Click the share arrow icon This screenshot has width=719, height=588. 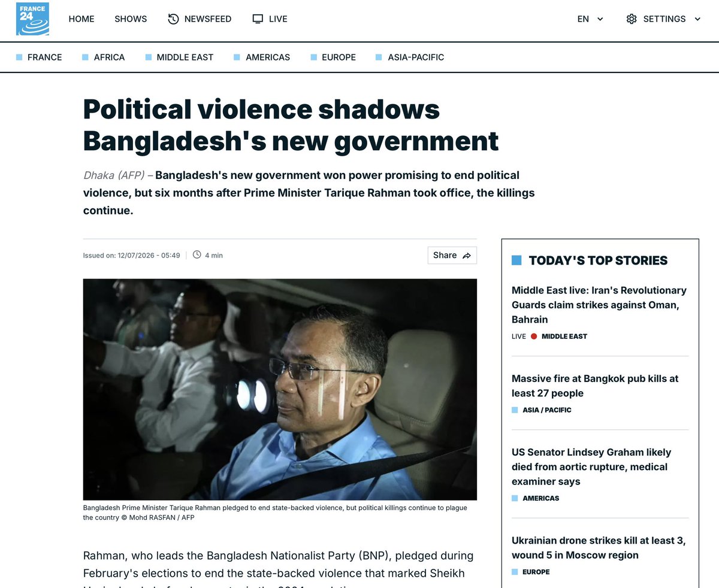[x=467, y=256]
